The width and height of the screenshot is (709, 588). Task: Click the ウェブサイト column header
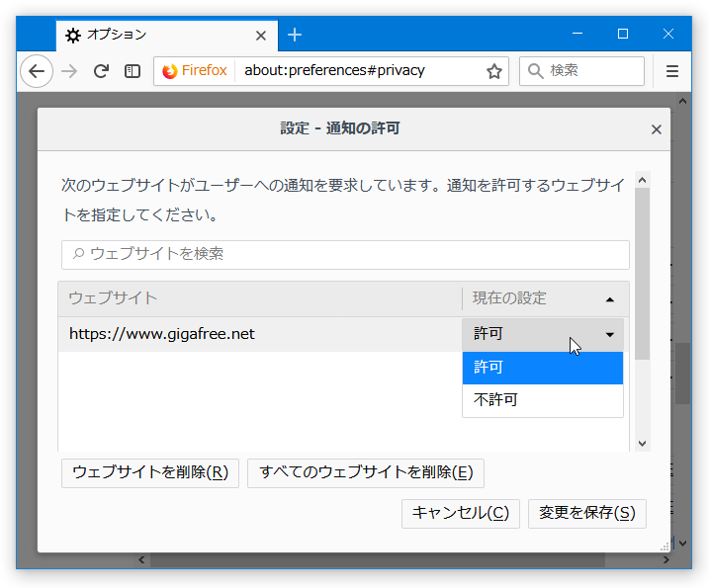(x=260, y=298)
